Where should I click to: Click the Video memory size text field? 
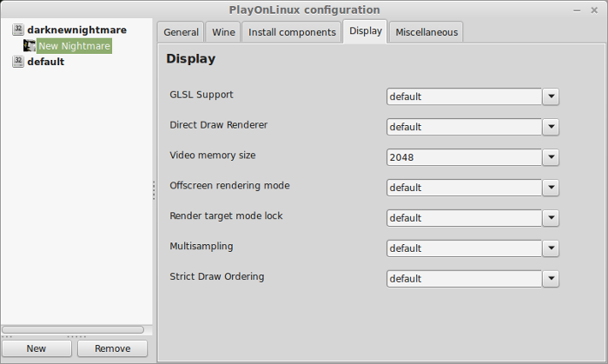pyautogui.click(x=464, y=157)
